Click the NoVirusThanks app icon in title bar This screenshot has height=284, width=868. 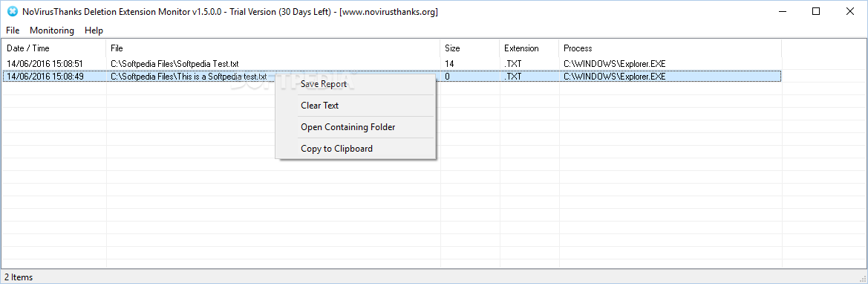coord(12,11)
